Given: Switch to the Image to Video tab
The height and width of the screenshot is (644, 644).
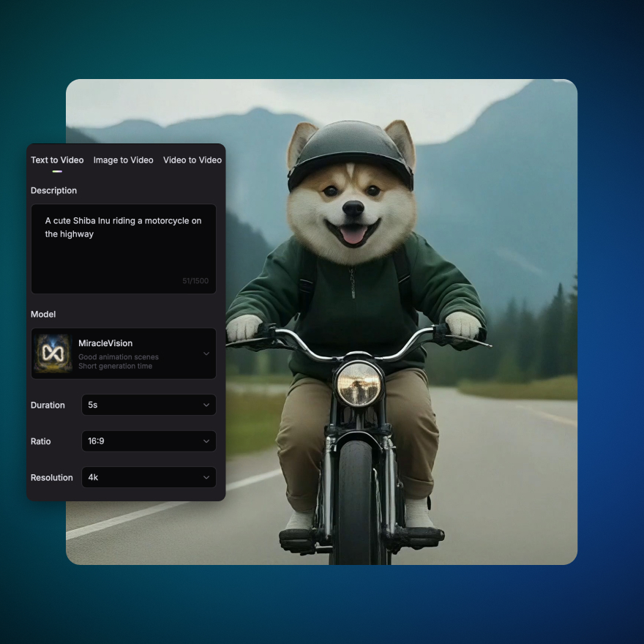Looking at the screenshot, I should click(123, 160).
